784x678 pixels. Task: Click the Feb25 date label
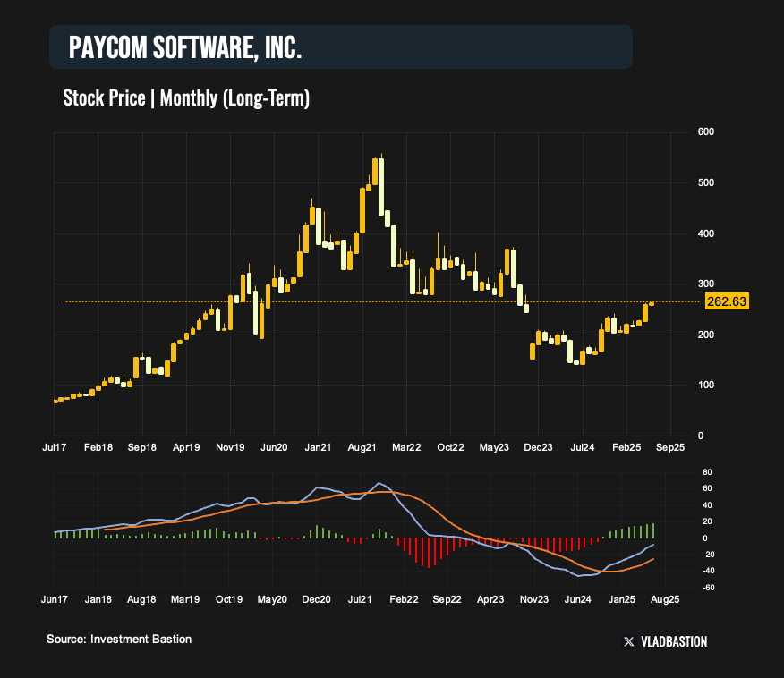[x=626, y=447]
